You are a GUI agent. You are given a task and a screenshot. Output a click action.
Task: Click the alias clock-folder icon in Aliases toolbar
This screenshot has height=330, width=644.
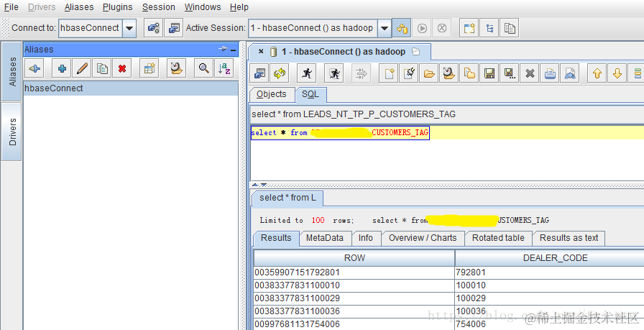point(177,68)
